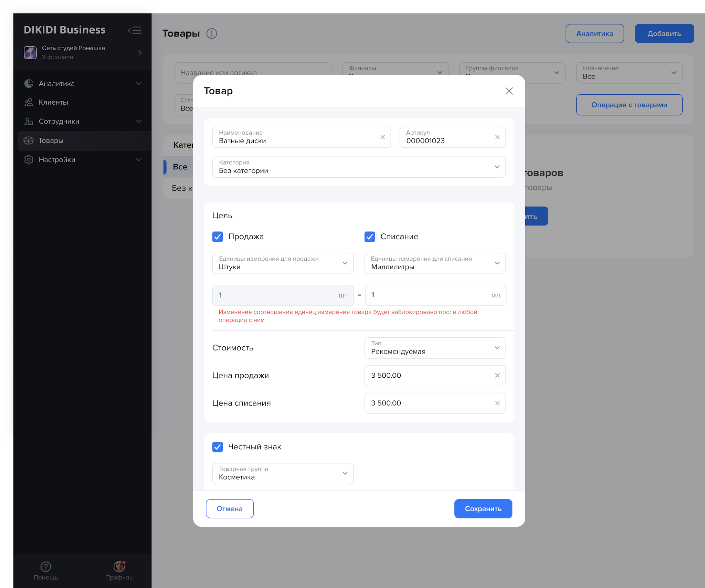The width and height of the screenshot is (705, 588).
Task: Click the мл quantity input field
Action: pos(435,295)
